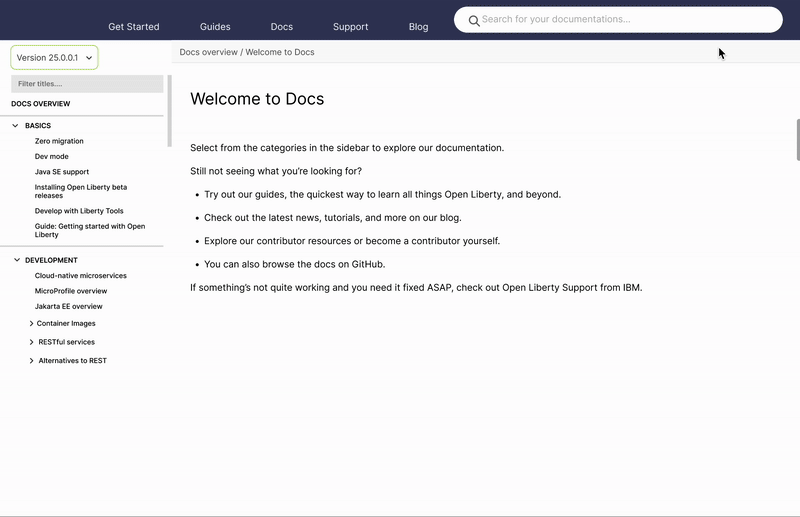Open the Blog navigation item
800x517 pixels.
(418, 27)
